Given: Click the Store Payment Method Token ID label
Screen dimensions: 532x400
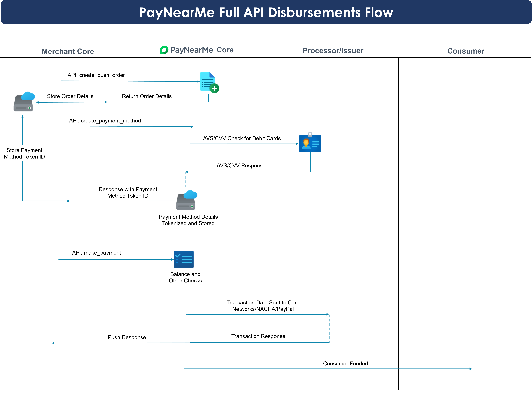Looking at the screenshot, I should pyautogui.click(x=24, y=153).
